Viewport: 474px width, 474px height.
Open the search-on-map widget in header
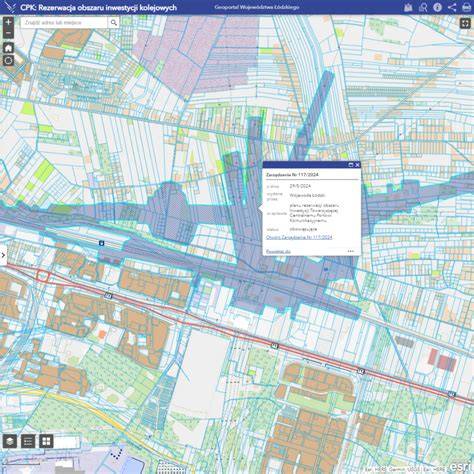tap(423, 7)
